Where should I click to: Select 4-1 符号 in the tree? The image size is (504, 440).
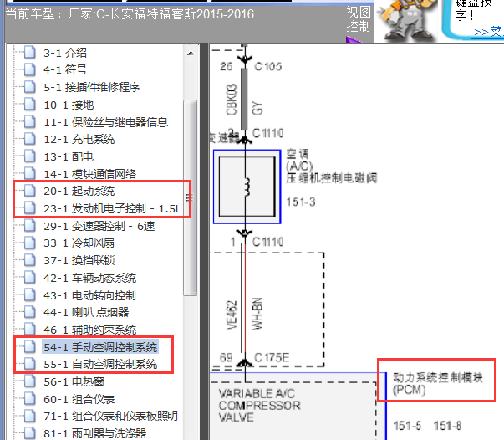click(65, 69)
